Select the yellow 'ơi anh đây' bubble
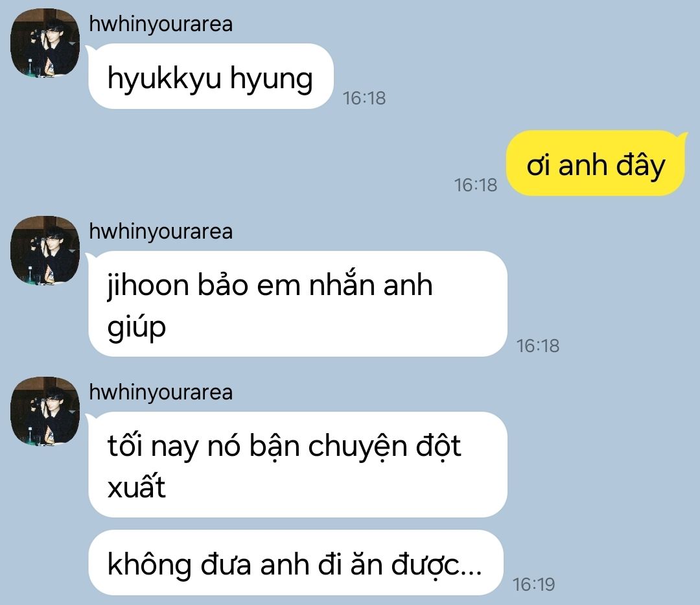The height and width of the screenshot is (605, 700). click(x=596, y=163)
